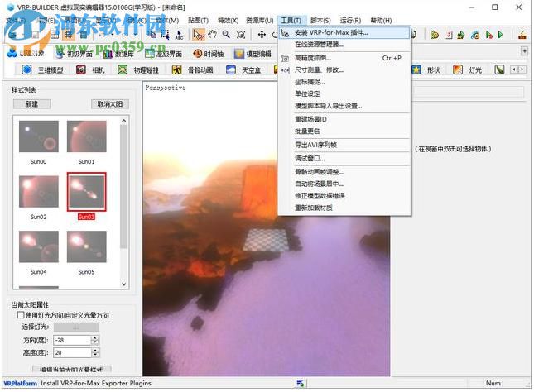This screenshot has width=534, height=392.
Task: Switch to the 高级界面 tab
Action: (163, 54)
